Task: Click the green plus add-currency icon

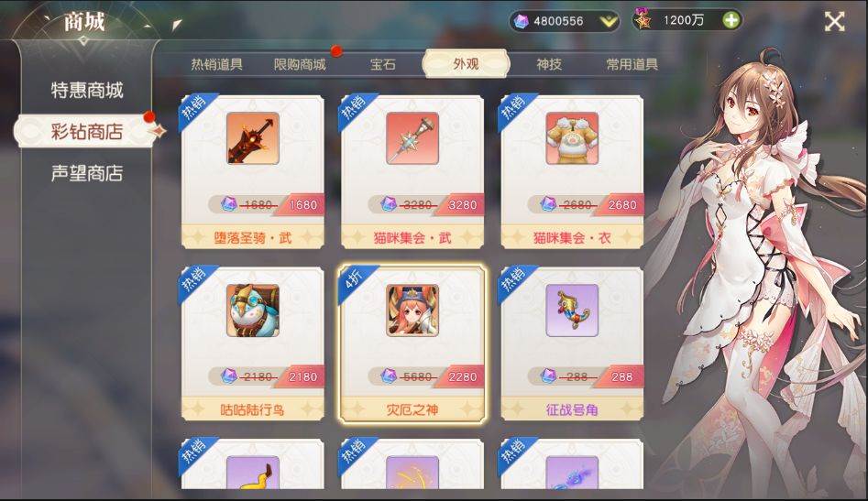Action: pyautogui.click(x=731, y=20)
